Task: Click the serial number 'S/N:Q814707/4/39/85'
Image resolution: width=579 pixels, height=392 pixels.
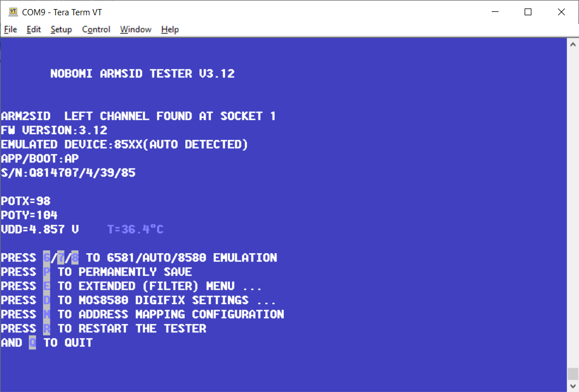Action: point(69,173)
